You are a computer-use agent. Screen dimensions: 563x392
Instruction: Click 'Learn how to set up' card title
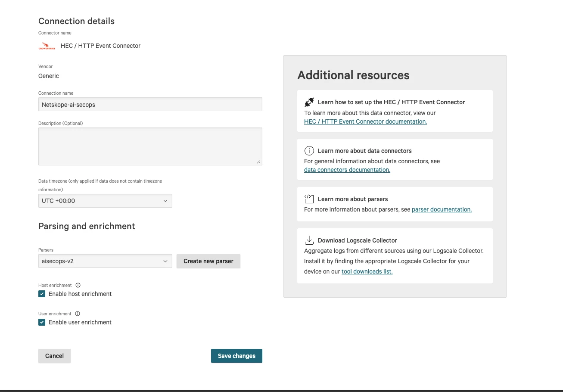[391, 102]
